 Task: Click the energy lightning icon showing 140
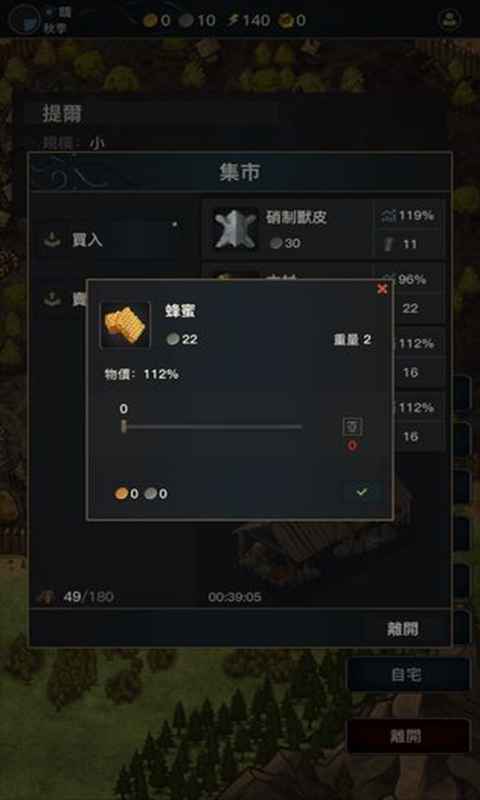click(233, 21)
